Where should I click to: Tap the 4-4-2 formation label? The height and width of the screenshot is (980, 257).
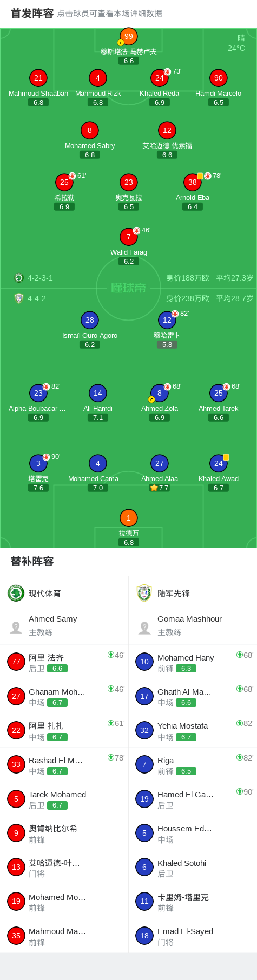[x=37, y=298]
